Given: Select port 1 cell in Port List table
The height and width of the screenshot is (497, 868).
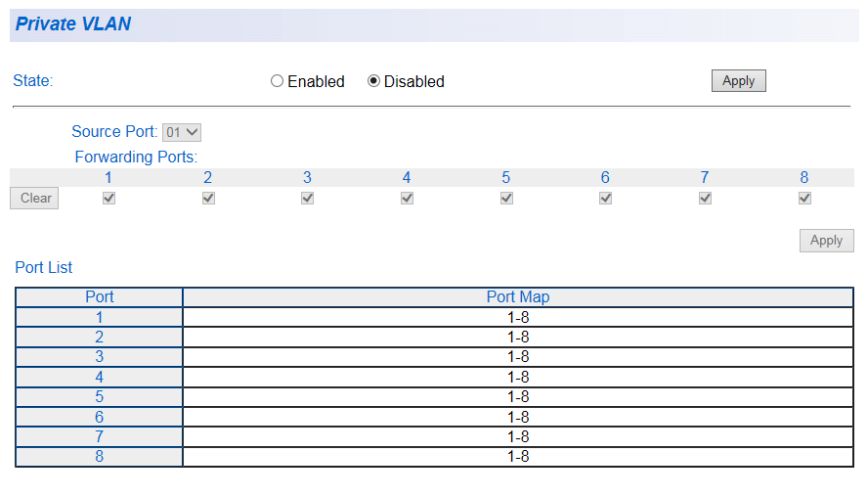Looking at the screenshot, I should 100,318.
